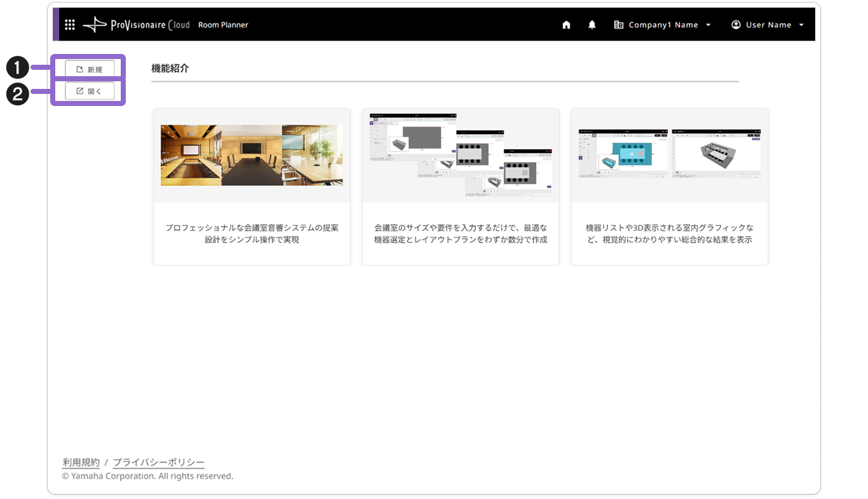
Task: Click the 会議室のサイズや要件を入力 description
Action: [461, 234]
